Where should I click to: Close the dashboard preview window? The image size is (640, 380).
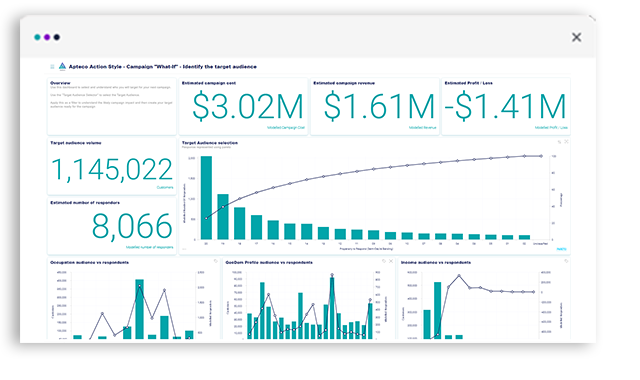click(576, 38)
